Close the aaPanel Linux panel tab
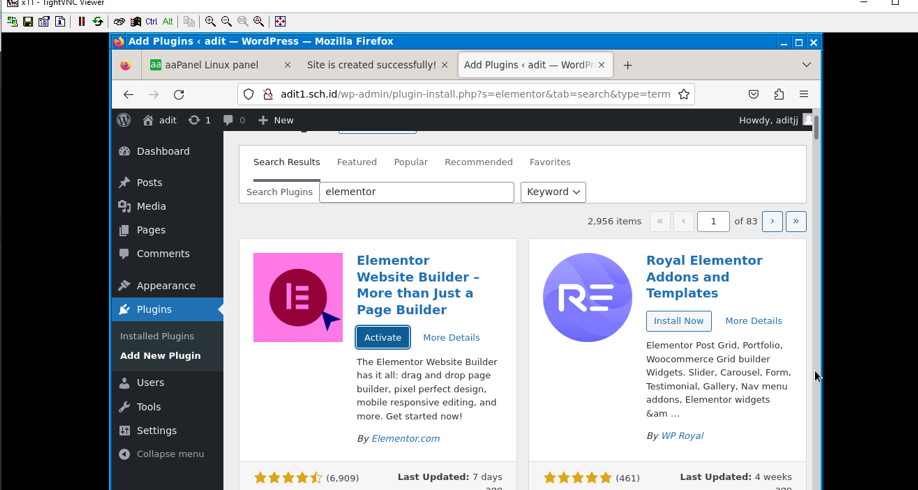Screen dimensions: 918x490 tap(287, 65)
